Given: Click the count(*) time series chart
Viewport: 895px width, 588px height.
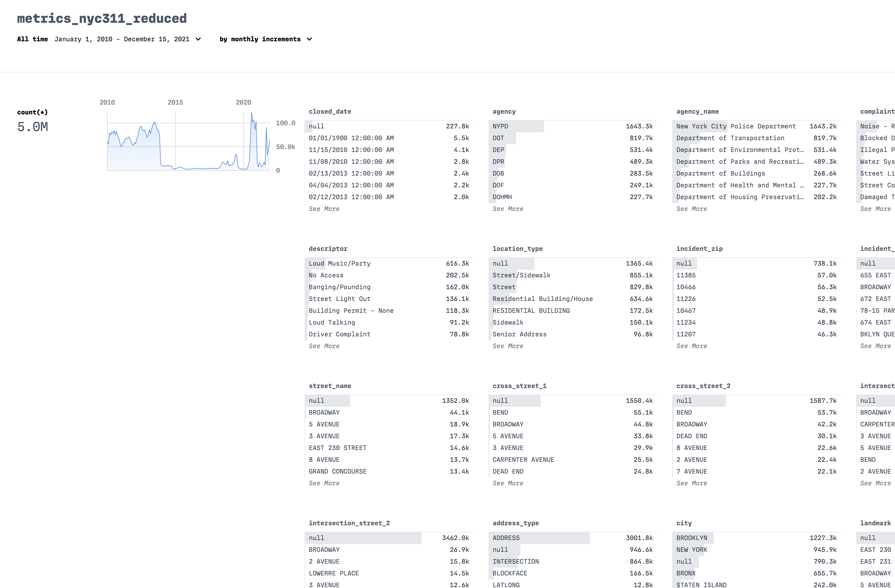Looking at the screenshot, I should coord(188,147).
